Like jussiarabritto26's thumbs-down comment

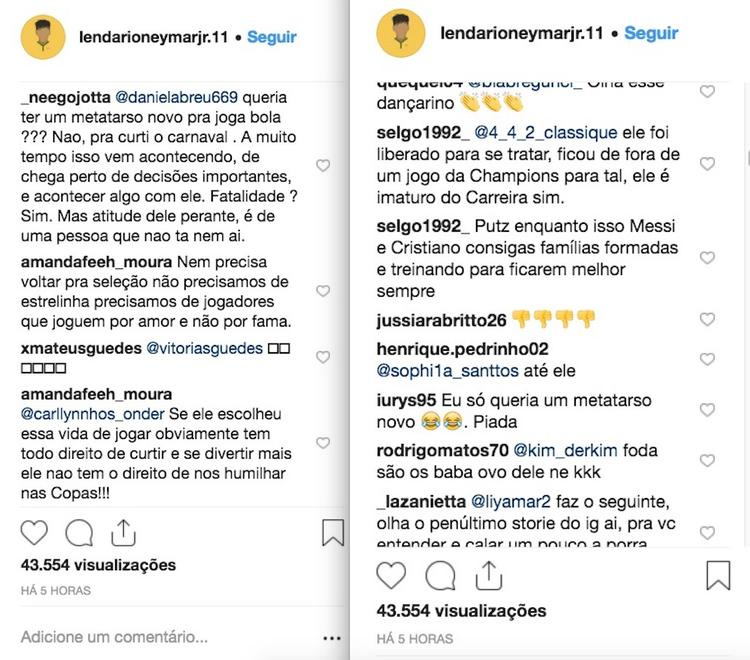707,320
